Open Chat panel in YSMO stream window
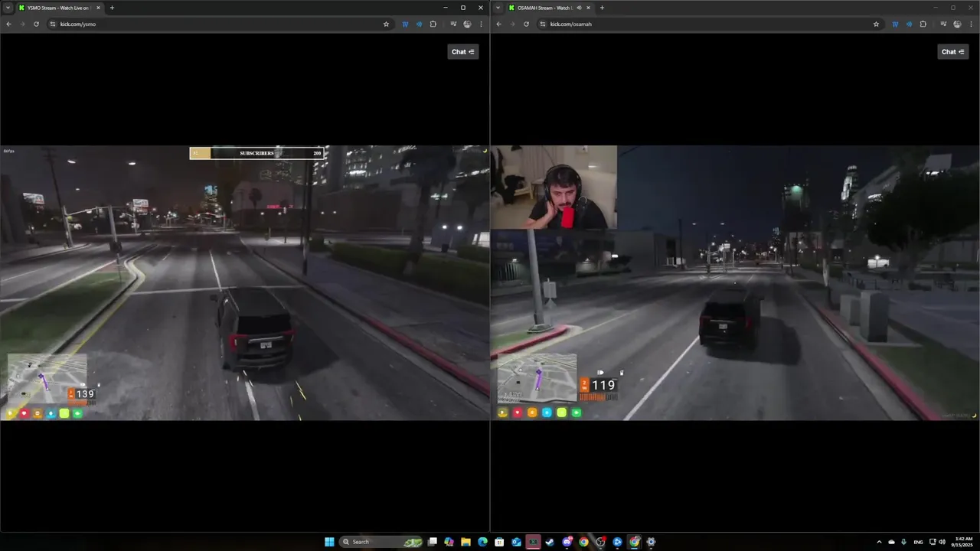This screenshot has height=551, width=980. tap(463, 51)
